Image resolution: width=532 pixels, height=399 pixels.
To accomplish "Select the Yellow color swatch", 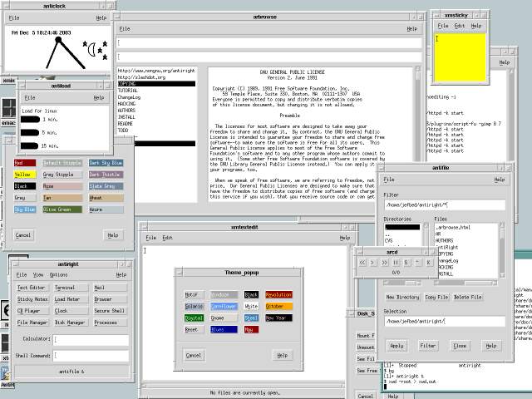I will pyautogui.click(x=24, y=175).
